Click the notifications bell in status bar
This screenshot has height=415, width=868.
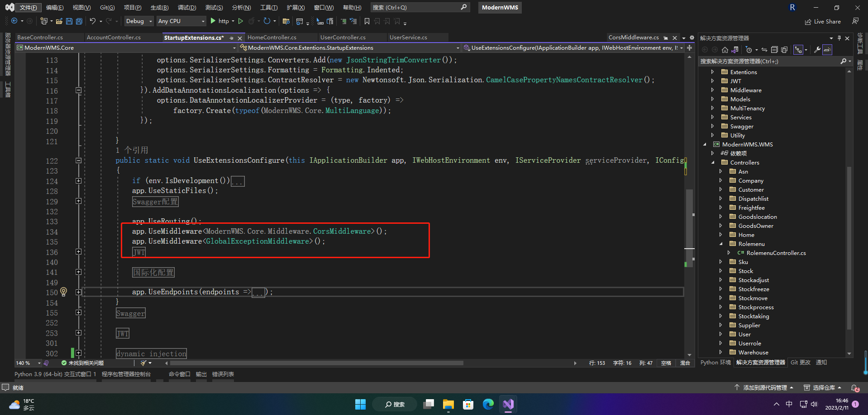point(855,388)
